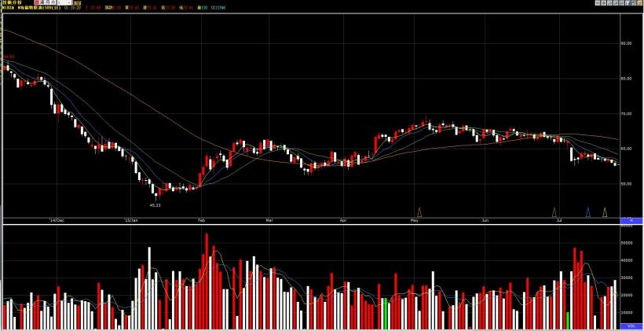Open the small white combo box arrow
644x331 pixels.
(x=69, y=2)
